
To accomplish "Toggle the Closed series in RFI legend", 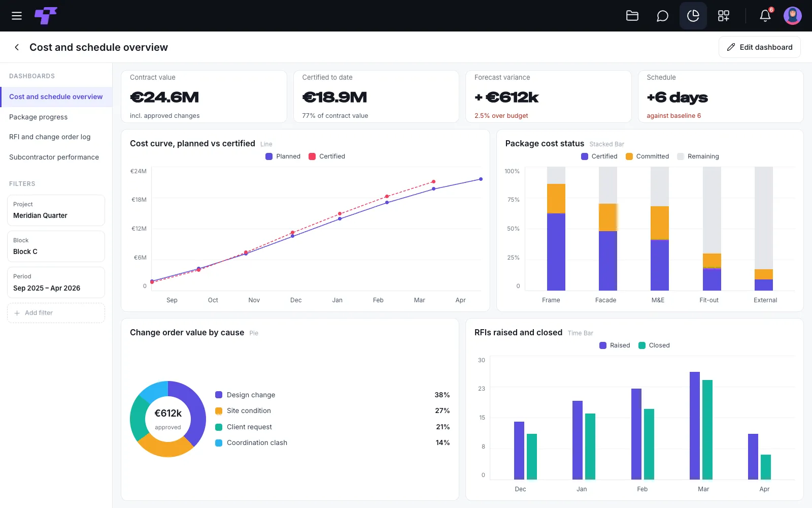I will coord(654,345).
